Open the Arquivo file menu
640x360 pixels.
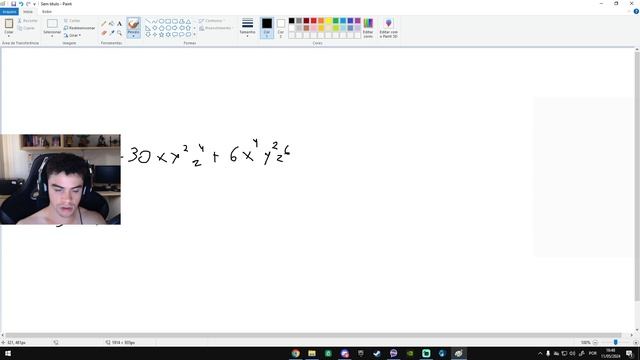(9, 11)
